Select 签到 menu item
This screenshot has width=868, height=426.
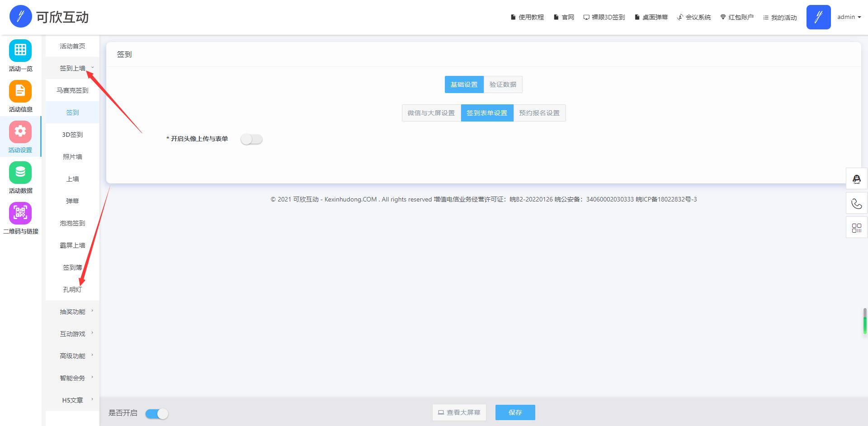72,112
